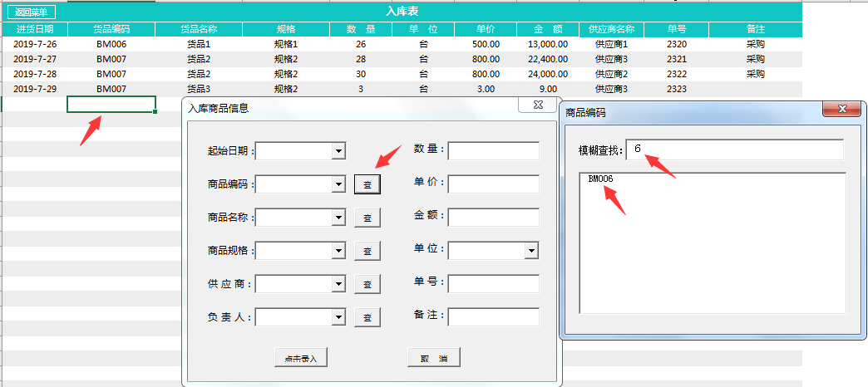Click the 模糊查找 search field

[x=735, y=149]
